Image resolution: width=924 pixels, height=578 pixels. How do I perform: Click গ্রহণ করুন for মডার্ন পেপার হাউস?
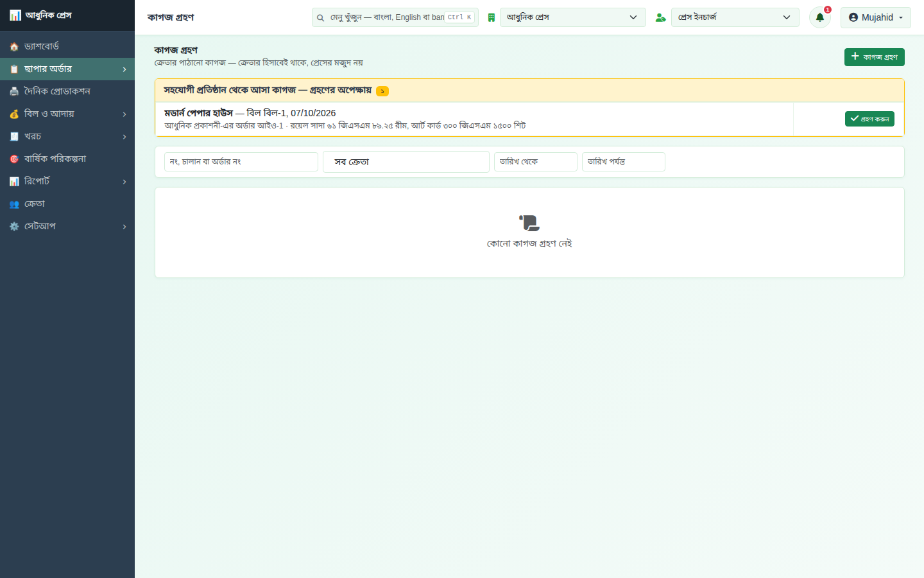869,119
